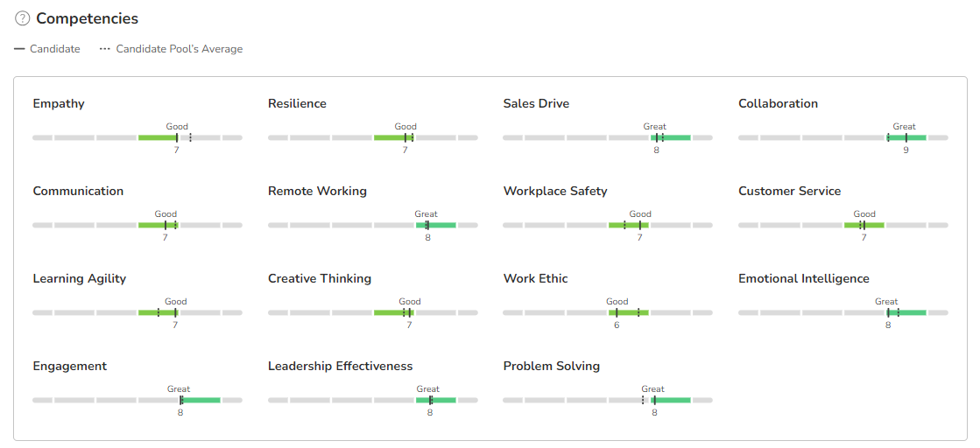The width and height of the screenshot is (980, 448).
Task: Click the Competencies section heading
Action: click(87, 18)
